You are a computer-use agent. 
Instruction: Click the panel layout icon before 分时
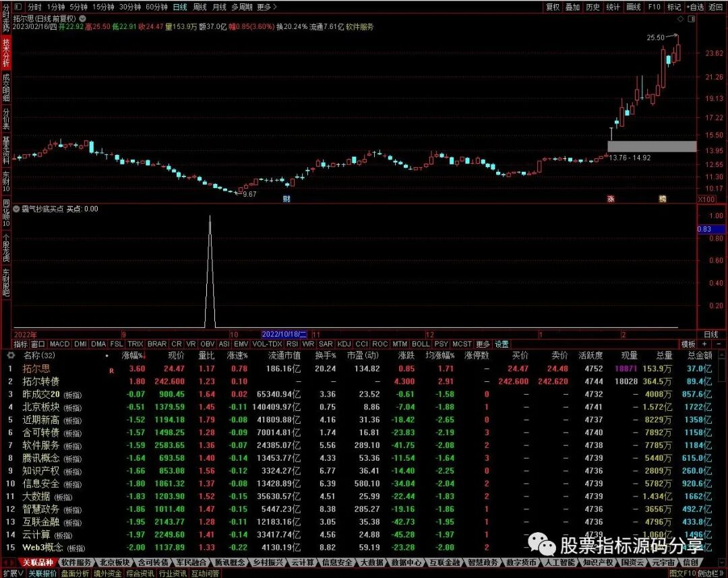18,7
